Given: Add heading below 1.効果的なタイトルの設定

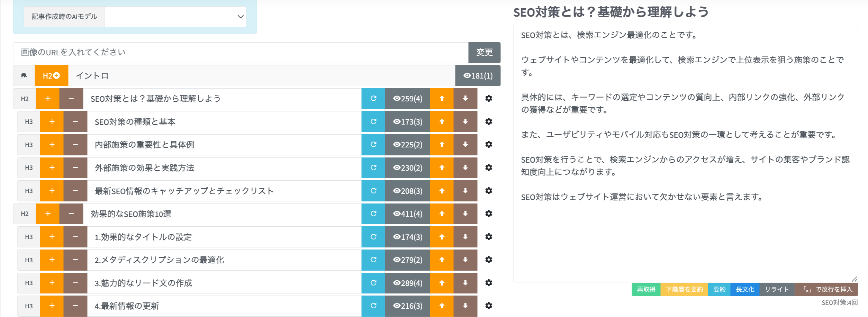Looking at the screenshot, I should [x=52, y=237].
